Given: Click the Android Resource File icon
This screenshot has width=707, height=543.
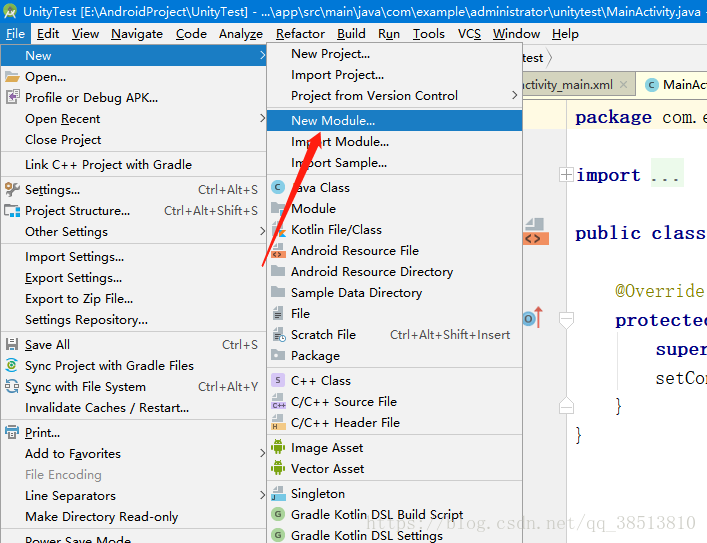Looking at the screenshot, I should click(x=278, y=250).
